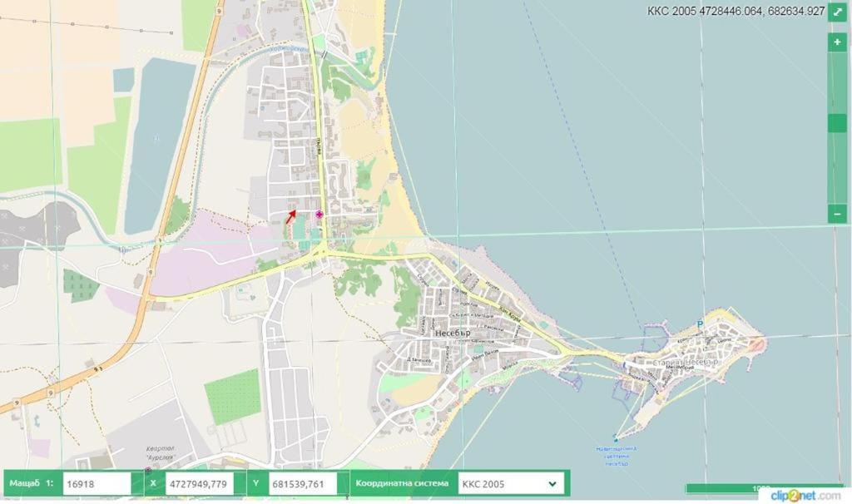Viewport: 852px width, 504px height.
Task: Zoom in with the plus button
Action: [837, 42]
